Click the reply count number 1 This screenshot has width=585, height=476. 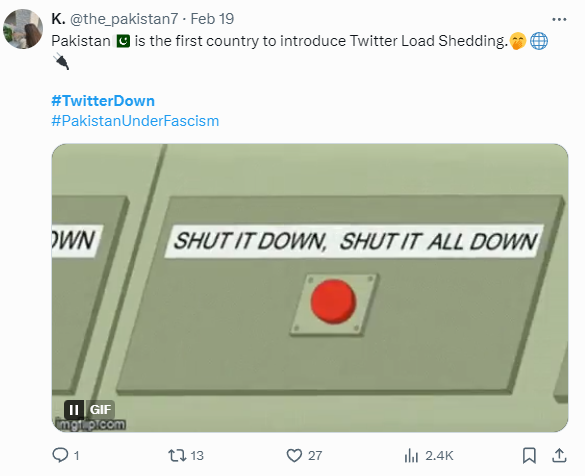click(x=76, y=456)
